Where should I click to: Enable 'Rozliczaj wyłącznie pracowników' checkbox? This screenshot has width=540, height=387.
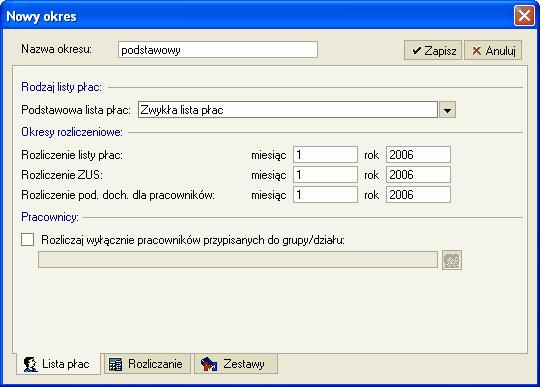pyautogui.click(x=28, y=239)
